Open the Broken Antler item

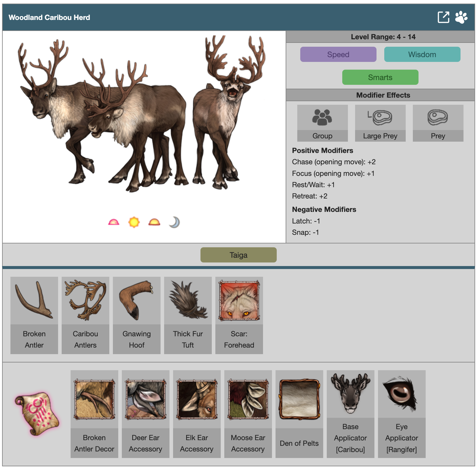[x=34, y=315]
